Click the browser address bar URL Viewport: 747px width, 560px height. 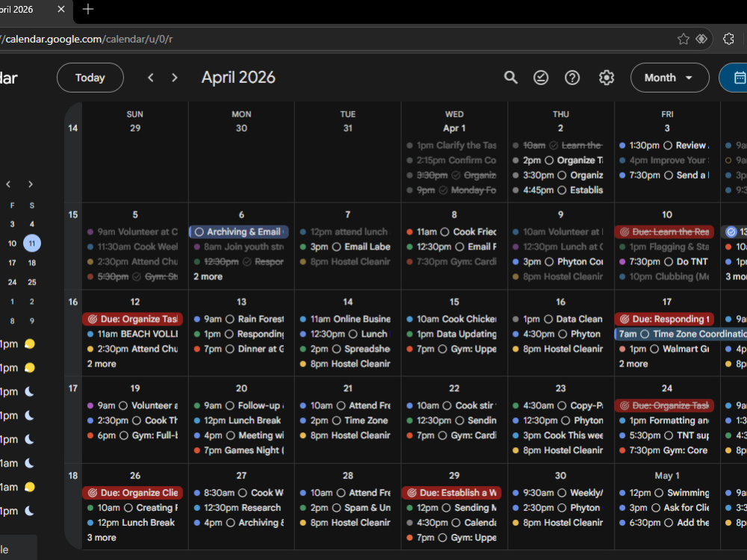click(89, 39)
